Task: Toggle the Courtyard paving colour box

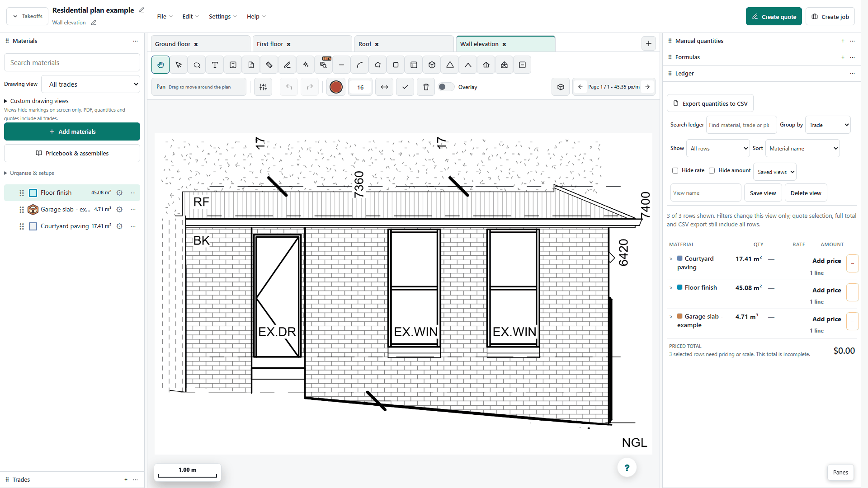Action: click(x=33, y=226)
